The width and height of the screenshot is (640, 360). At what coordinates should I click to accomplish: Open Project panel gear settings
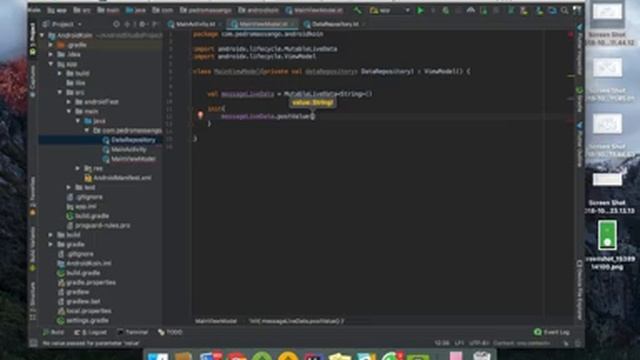[142, 24]
